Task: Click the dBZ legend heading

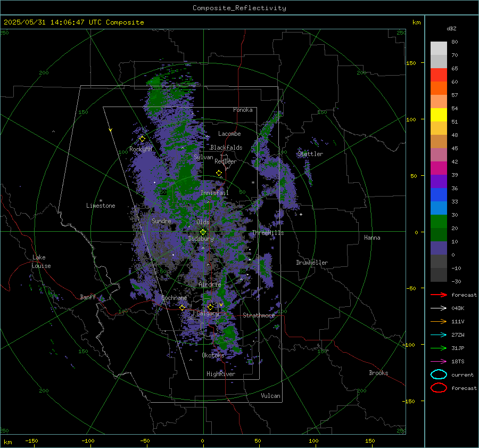Action: click(451, 28)
